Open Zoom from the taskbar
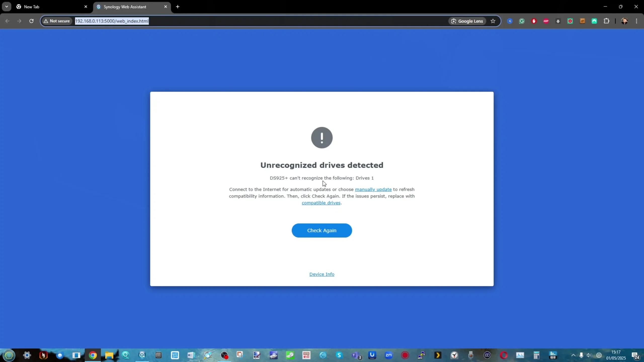The height and width of the screenshot is (362, 644). 388,355
